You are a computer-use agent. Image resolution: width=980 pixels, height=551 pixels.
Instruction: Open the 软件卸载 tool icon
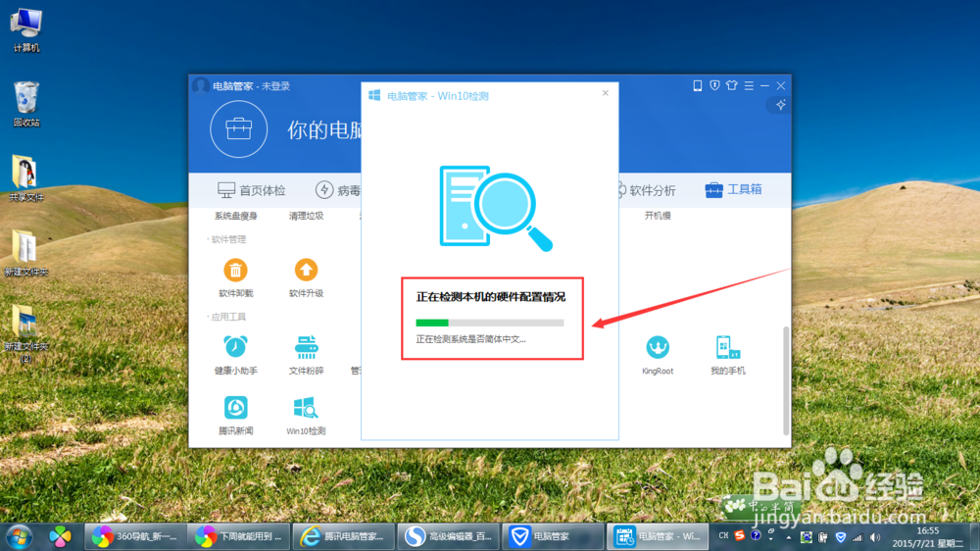[235, 271]
